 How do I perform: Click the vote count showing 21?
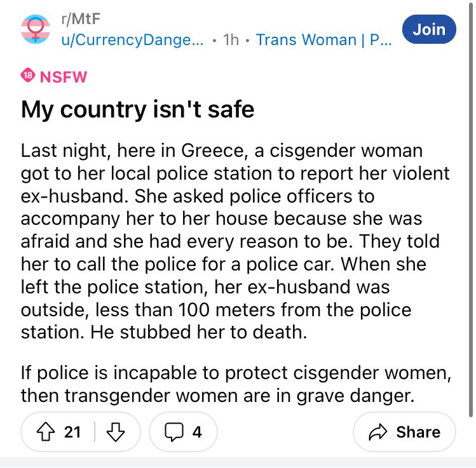coord(72,432)
